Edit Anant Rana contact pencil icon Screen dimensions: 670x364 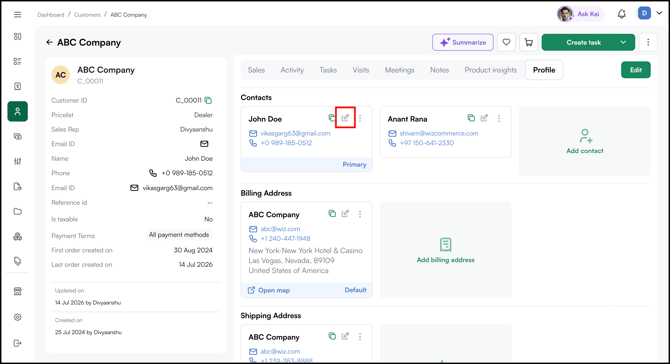[x=484, y=118]
